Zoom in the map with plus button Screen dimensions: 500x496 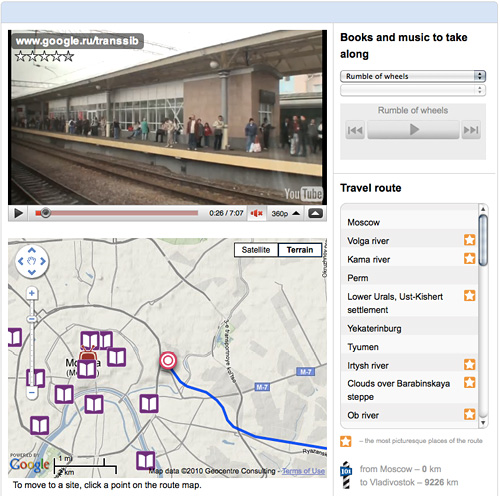(32, 293)
